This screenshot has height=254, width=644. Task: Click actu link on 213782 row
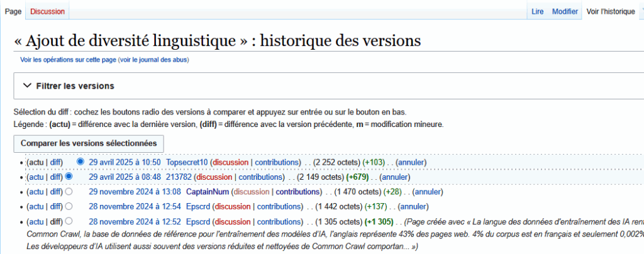36,177
